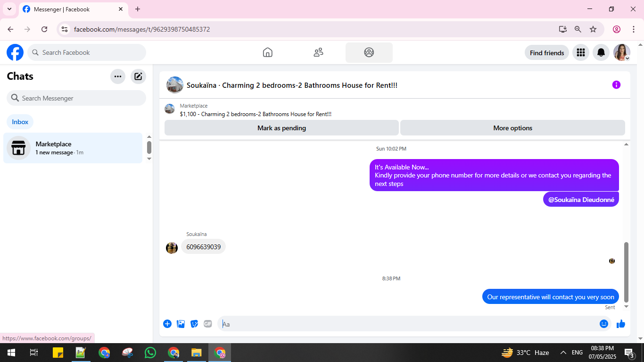Open the Windows Start menu
This screenshot has width=644, height=362.
pos(11,353)
